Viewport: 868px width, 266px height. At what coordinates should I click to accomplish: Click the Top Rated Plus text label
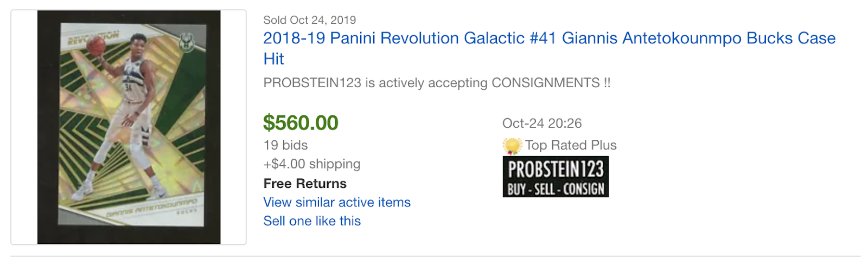571,145
